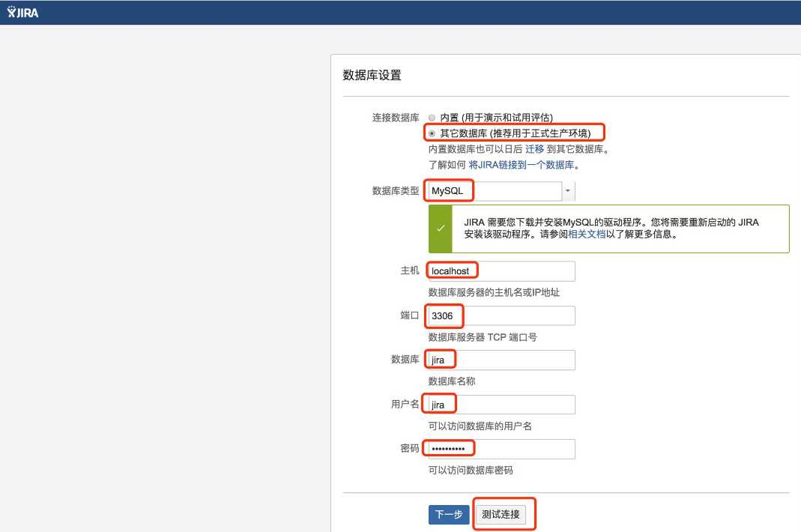Click the database type dropdown arrow

pyautogui.click(x=567, y=191)
